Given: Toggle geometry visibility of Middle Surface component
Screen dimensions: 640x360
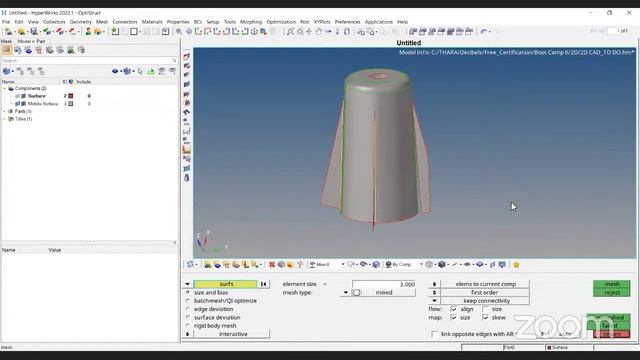Looking at the screenshot, I should 23,104.
